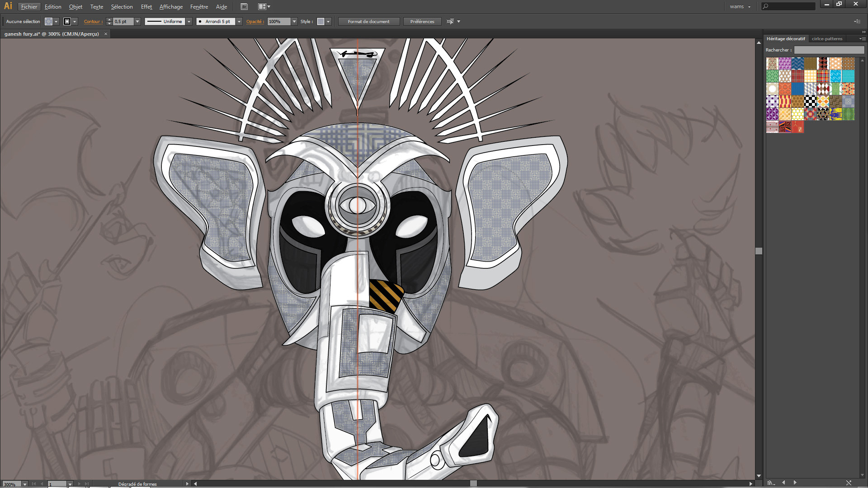Viewport: 868px width, 488px height.
Task: Expand the Opacité 100% dropdown arrow
Action: pyautogui.click(x=294, y=21)
